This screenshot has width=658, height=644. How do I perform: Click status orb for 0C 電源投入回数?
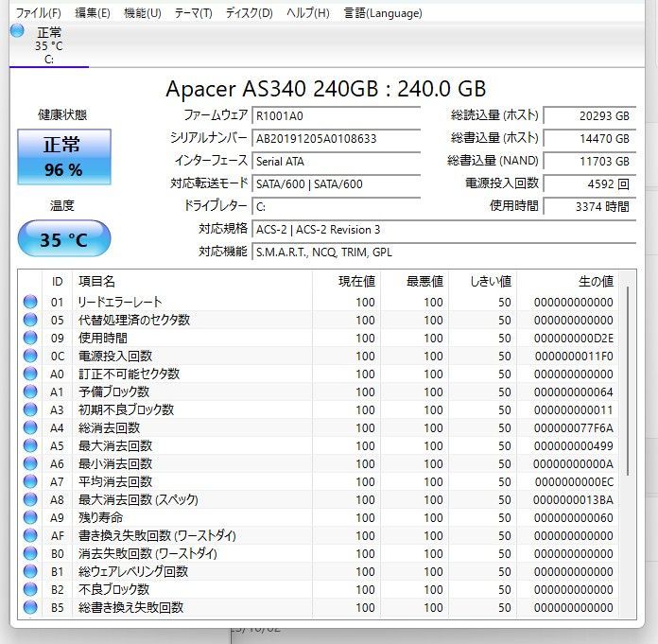tap(30, 356)
